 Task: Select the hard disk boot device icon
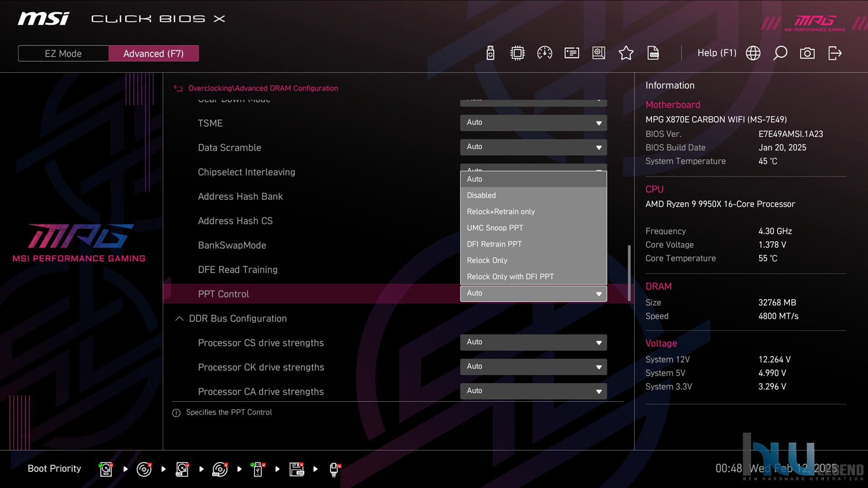(106, 469)
